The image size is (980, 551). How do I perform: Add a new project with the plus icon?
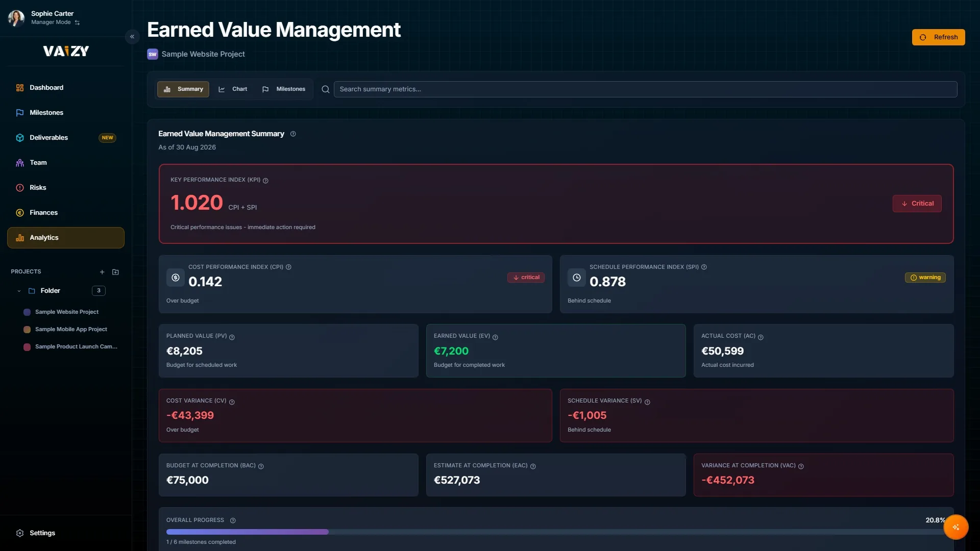(102, 272)
